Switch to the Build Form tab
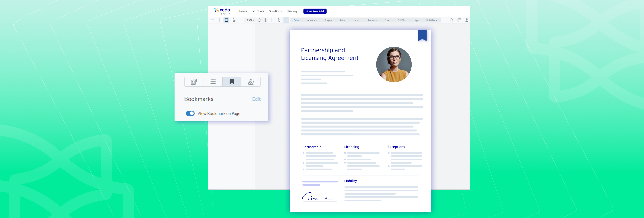The height and width of the screenshot is (218, 644). pyautogui.click(x=432, y=20)
